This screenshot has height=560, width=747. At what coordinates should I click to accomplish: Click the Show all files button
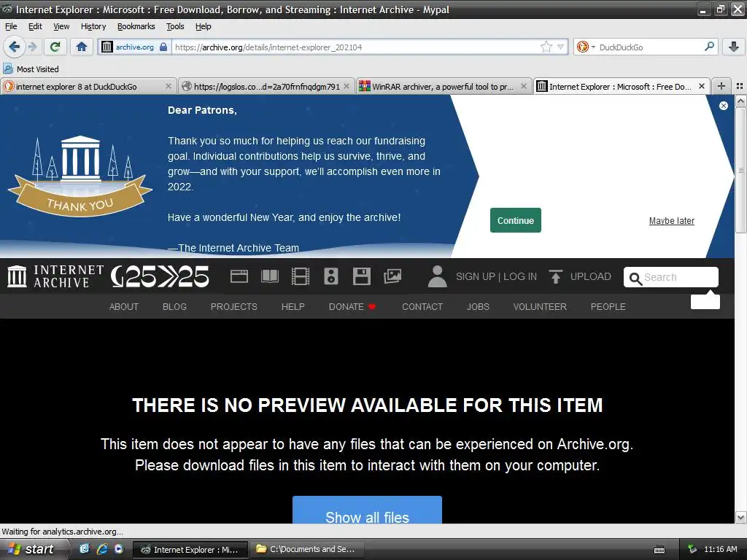pyautogui.click(x=367, y=510)
